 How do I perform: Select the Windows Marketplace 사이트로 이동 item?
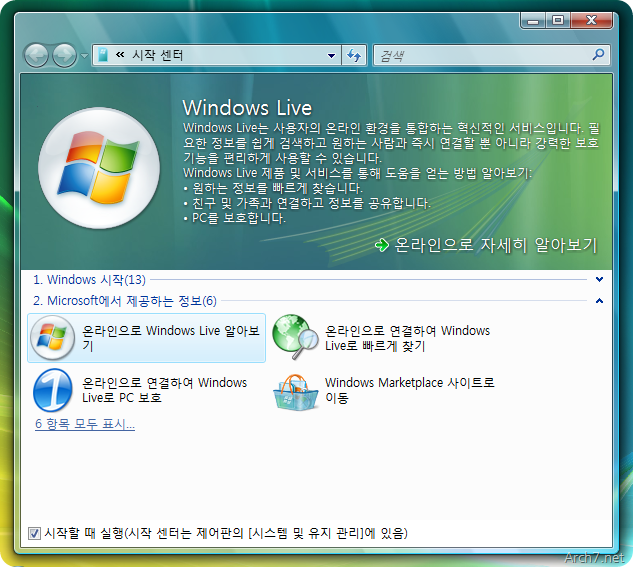[x=409, y=390]
